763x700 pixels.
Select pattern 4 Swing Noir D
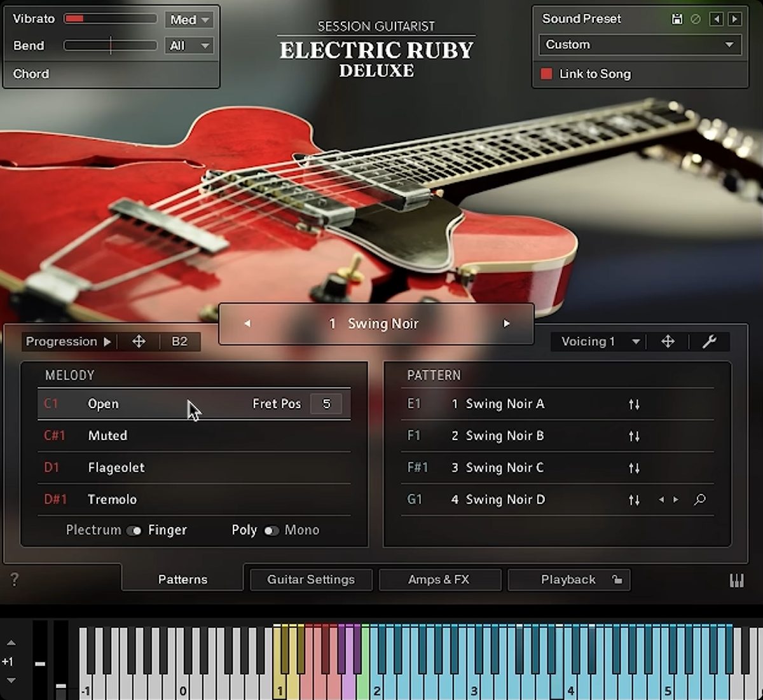point(557,499)
